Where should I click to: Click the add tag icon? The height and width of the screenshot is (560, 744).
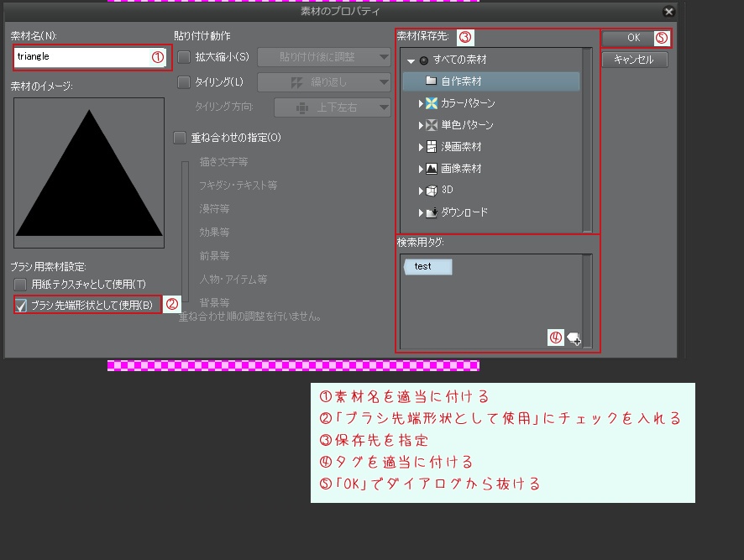pos(574,339)
